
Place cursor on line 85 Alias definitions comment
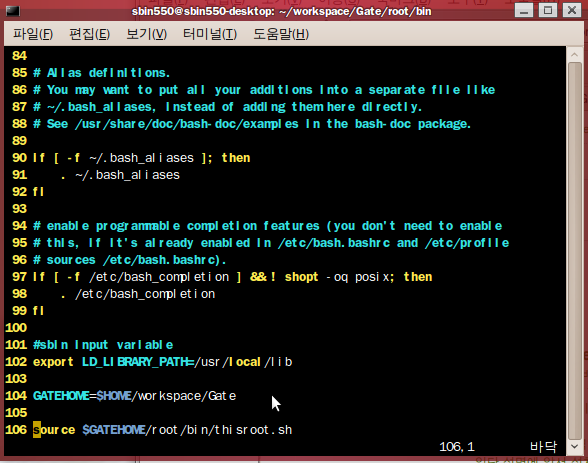pos(102,73)
